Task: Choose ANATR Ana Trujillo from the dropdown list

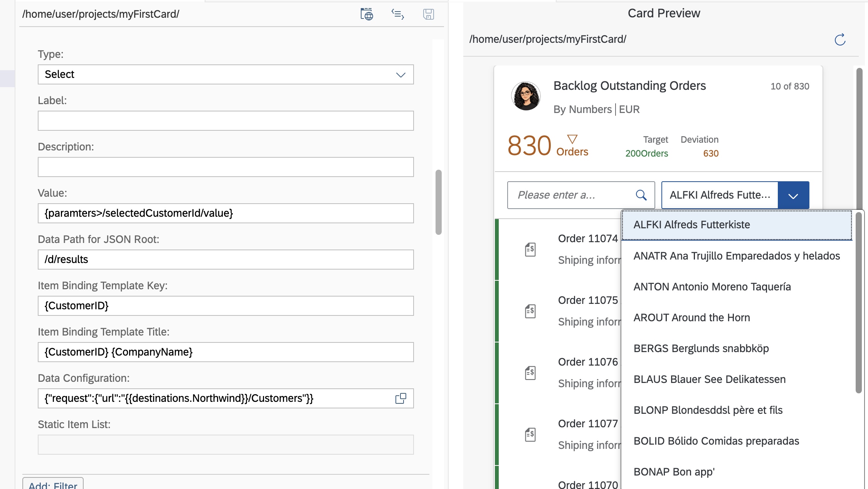Action: coord(737,256)
